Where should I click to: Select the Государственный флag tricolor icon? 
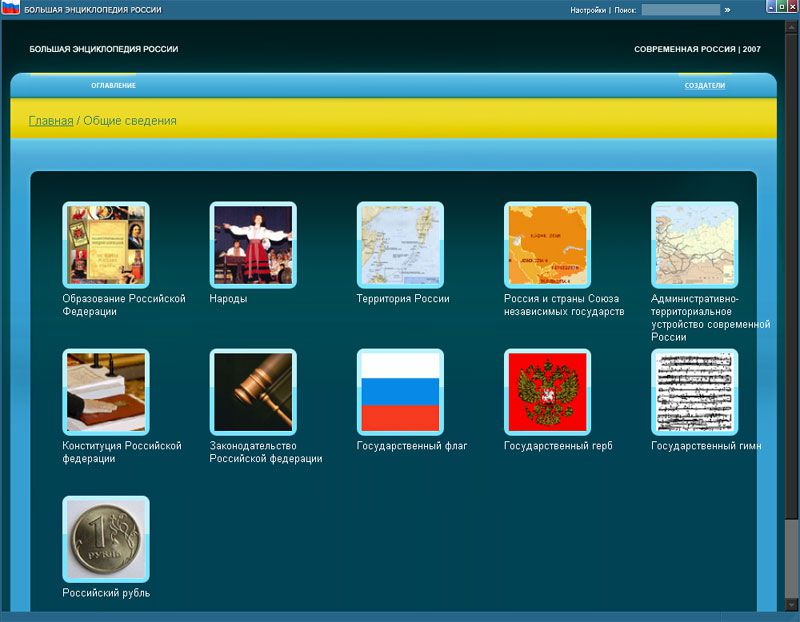400,392
